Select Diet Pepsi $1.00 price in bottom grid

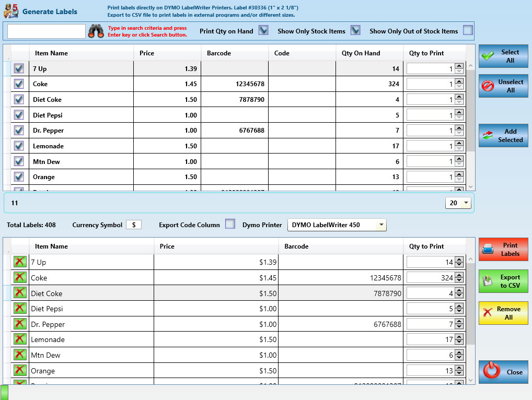[216, 309]
